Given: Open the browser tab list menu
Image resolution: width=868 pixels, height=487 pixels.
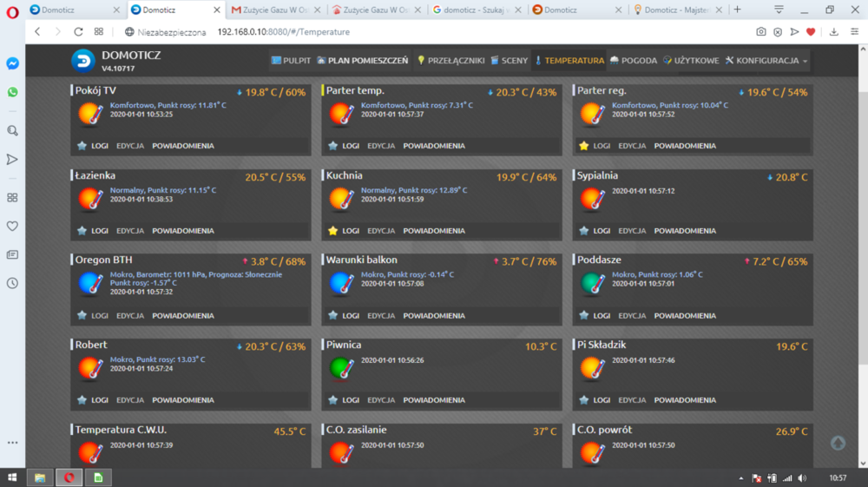Looking at the screenshot, I should [779, 10].
